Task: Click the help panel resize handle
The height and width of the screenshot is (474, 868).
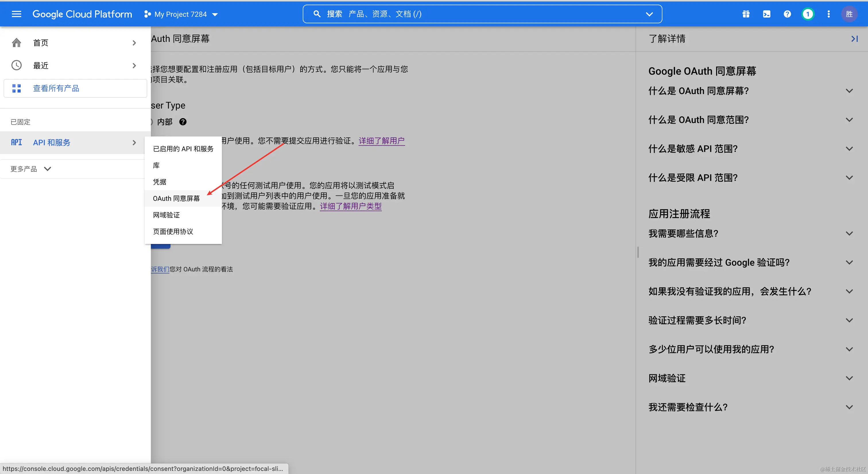Action: pos(638,252)
